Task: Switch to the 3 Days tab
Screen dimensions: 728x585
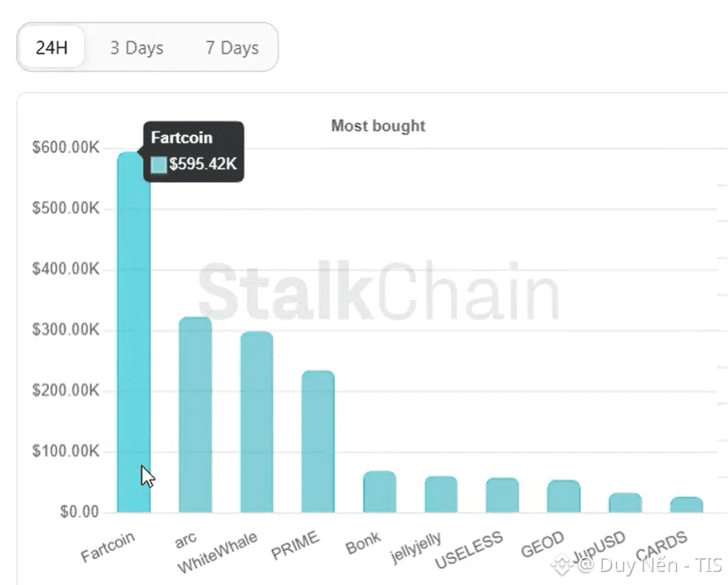Action: [x=136, y=48]
